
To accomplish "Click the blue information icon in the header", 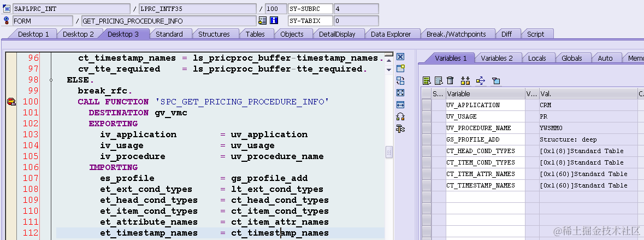I will click(274, 21).
